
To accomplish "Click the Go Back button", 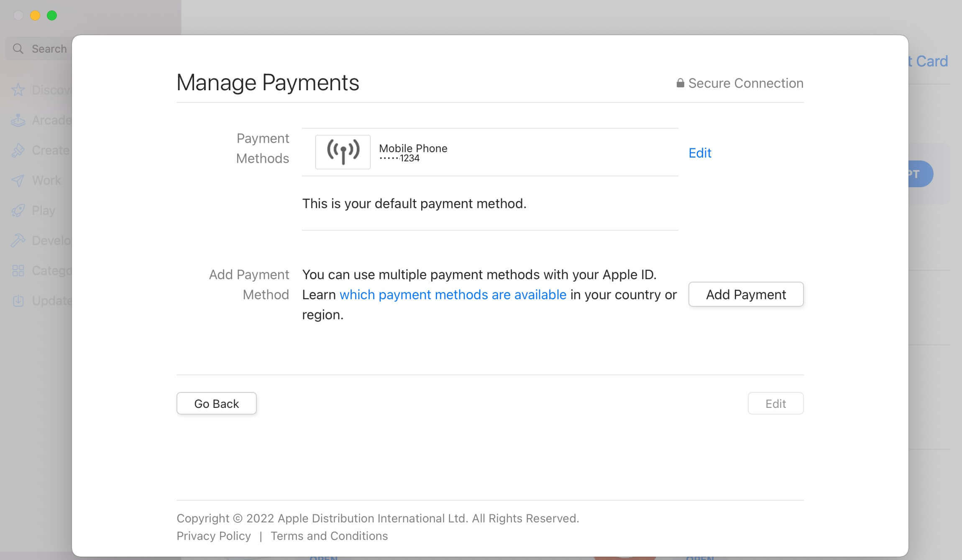I will tap(216, 403).
